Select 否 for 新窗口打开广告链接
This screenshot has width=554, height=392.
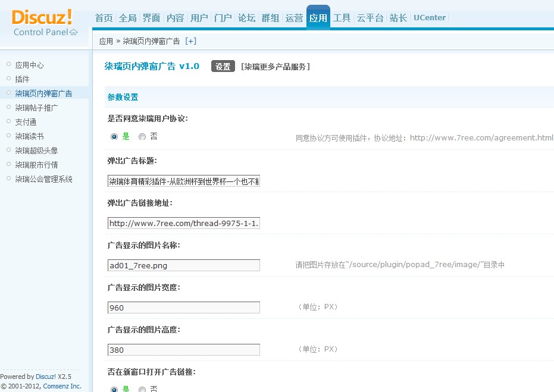[142, 389]
